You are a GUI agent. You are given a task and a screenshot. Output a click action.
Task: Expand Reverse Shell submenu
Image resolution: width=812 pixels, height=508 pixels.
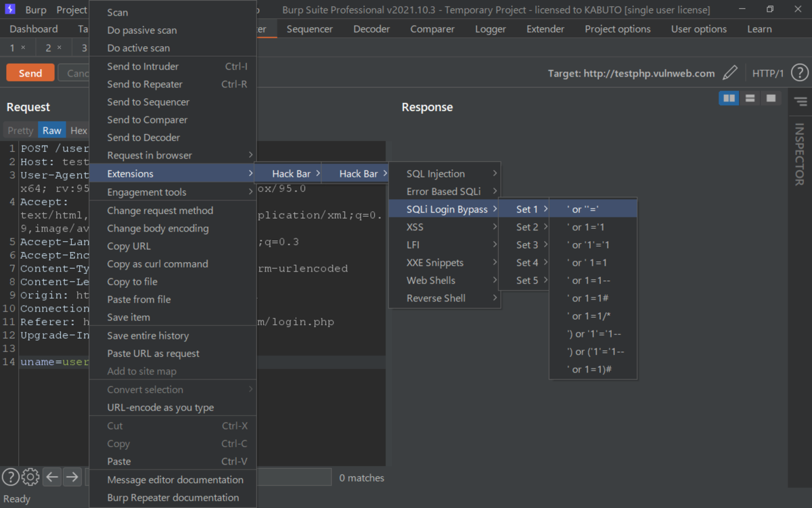(x=445, y=298)
